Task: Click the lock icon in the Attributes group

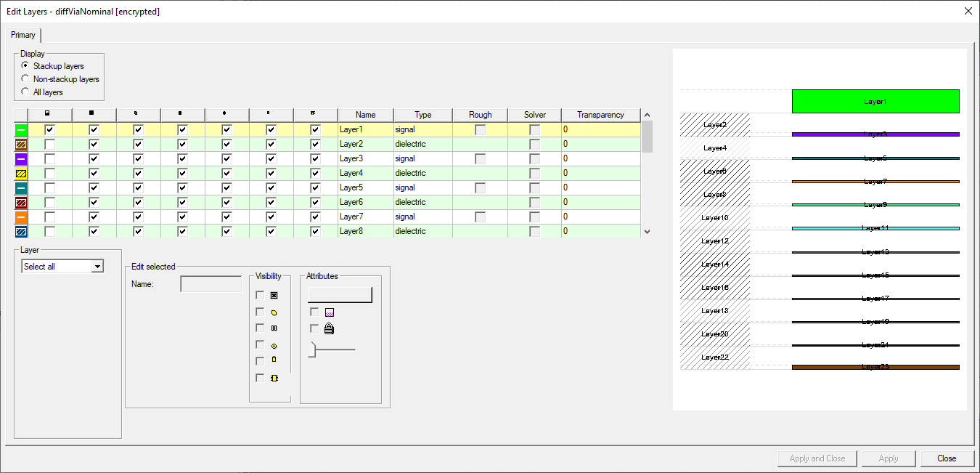Action: point(330,328)
